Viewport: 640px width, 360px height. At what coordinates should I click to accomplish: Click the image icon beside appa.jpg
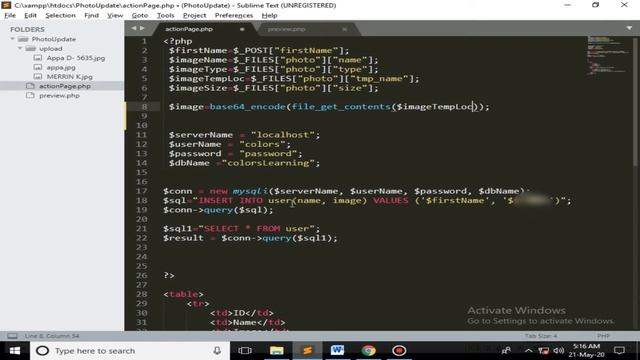pos(38,67)
